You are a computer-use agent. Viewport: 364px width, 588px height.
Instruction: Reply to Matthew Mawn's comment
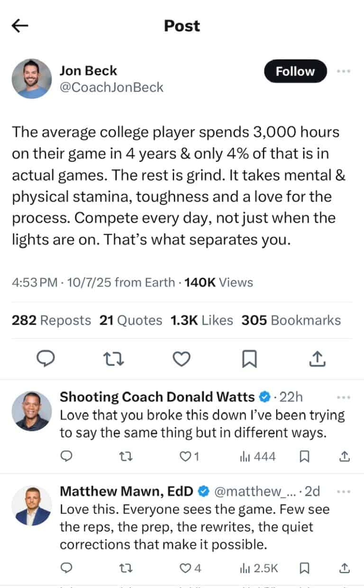[x=67, y=568]
